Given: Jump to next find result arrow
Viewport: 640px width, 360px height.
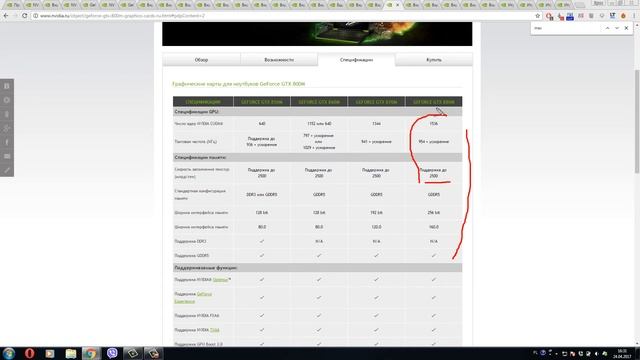Looking at the screenshot, I should 617,28.
